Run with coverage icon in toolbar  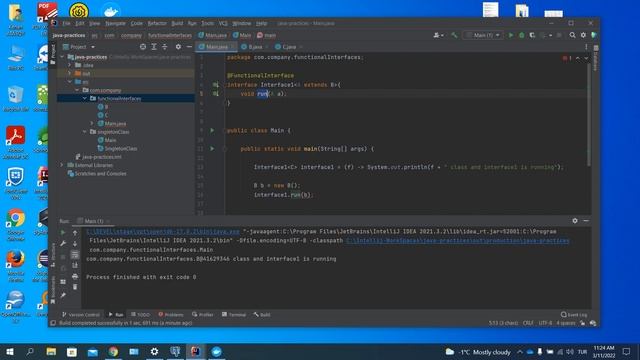pyautogui.click(x=532, y=36)
